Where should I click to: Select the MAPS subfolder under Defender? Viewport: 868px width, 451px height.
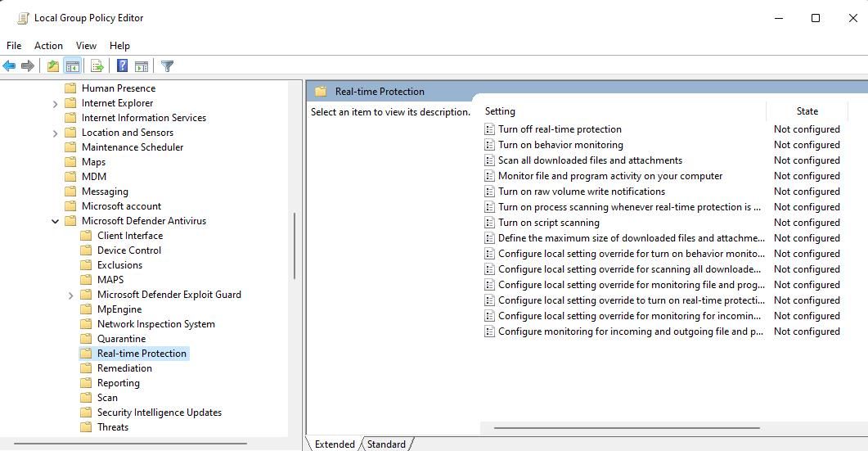click(110, 280)
